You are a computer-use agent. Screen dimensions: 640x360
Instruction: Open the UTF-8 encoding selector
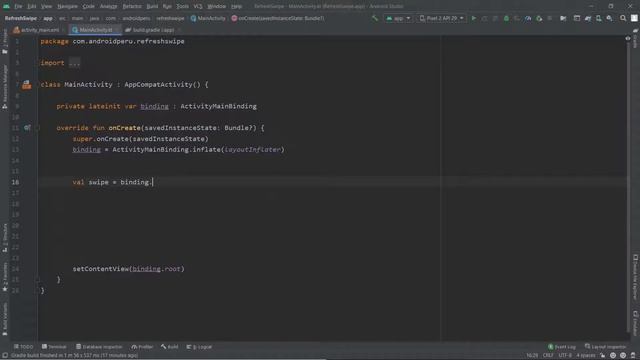pyautogui.click(x=565, y=356)
